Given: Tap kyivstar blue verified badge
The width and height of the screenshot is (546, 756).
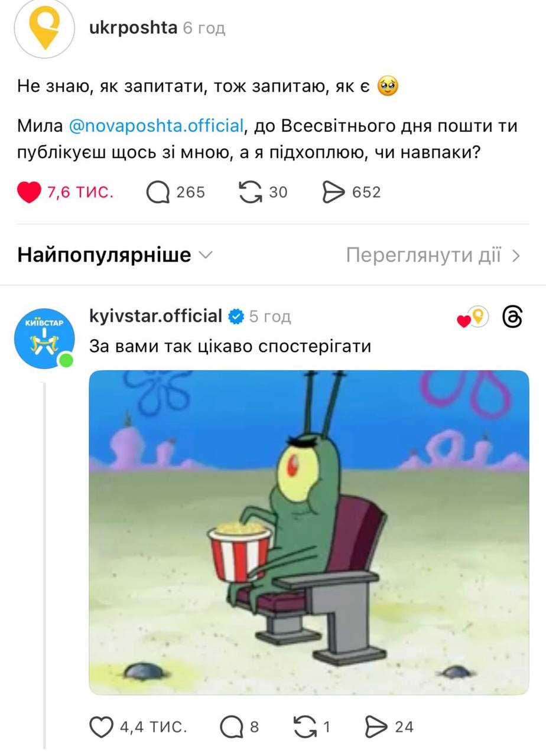Looking at the screenshot, I should point(236,317).
